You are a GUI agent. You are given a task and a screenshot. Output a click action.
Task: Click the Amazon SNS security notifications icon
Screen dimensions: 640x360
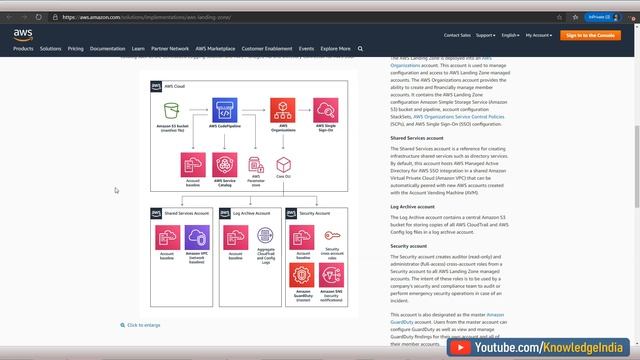(331, 275)
